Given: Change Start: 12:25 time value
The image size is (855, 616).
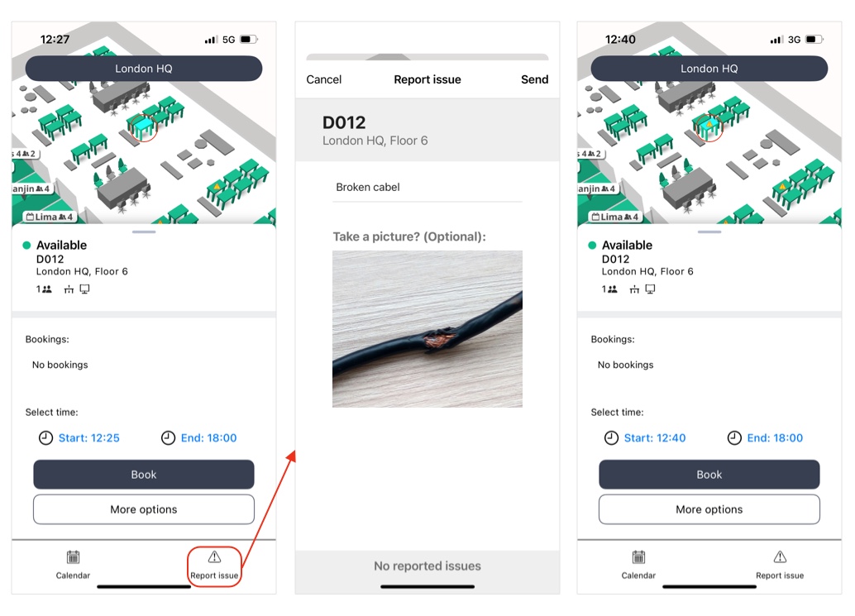Looking at the screenshot, I should [x=88, y=437].
